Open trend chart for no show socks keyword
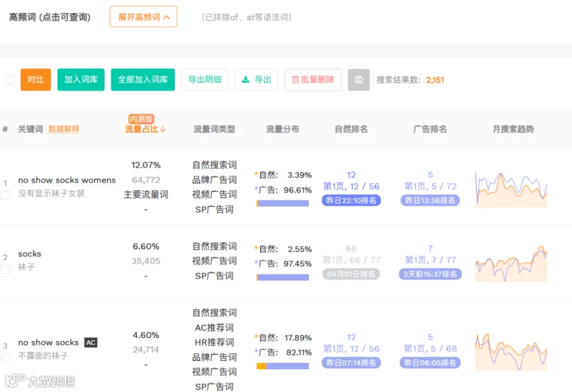Image resolution: width=572 pixels, height=392 pixels. tap(511, 351)
